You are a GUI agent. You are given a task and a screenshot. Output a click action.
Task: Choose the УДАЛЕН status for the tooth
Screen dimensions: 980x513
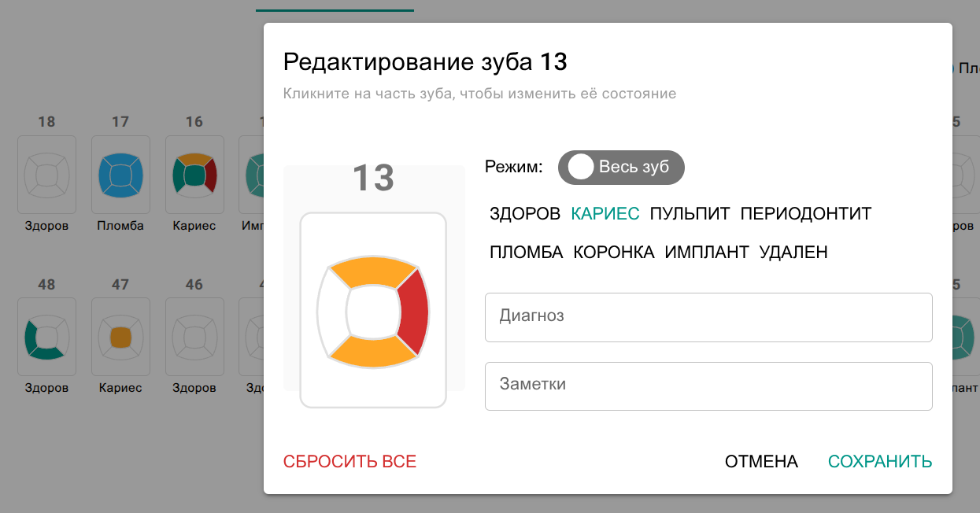click(x=794, y=252)
